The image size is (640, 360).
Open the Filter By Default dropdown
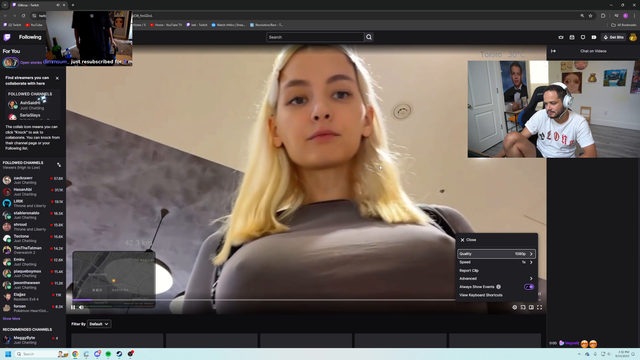[x=99, y=324]
